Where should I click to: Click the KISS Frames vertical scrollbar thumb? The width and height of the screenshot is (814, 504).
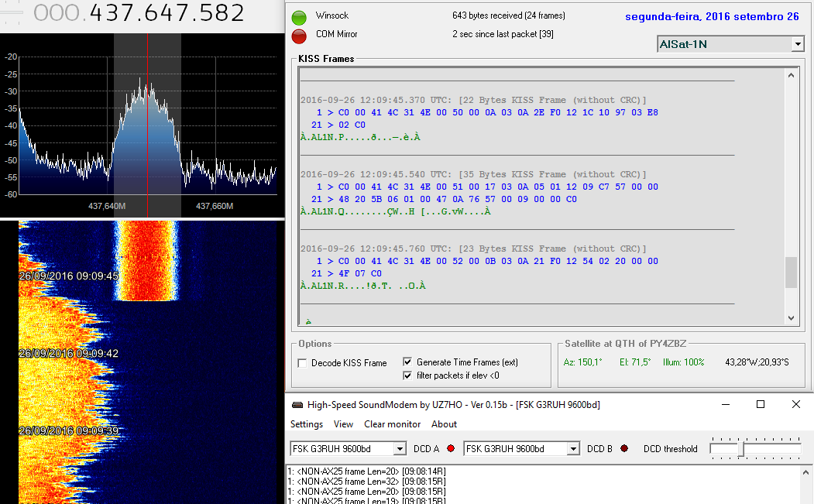click(791, 273)
